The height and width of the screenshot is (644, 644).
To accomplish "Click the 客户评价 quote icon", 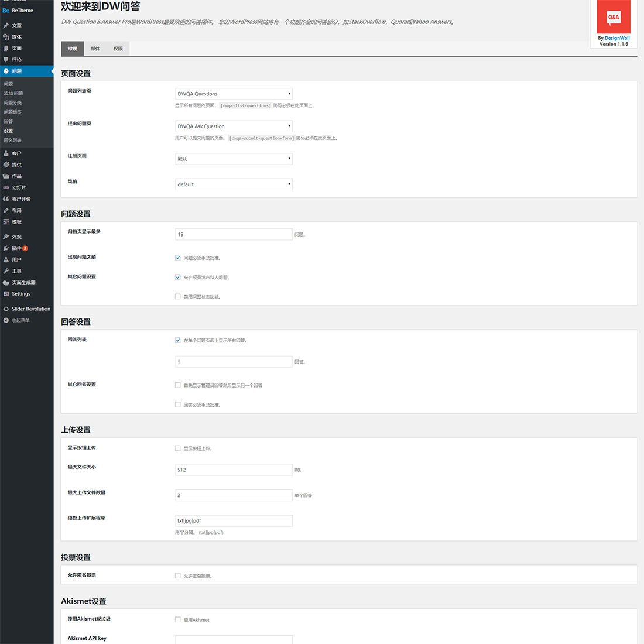I will tap(6, 199).
